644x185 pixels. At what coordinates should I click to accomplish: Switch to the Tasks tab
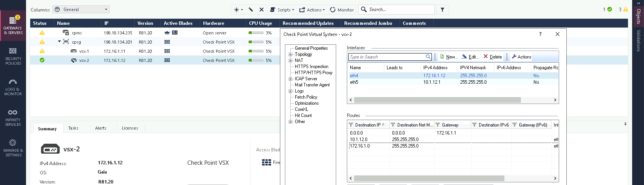tap(73, 128)
